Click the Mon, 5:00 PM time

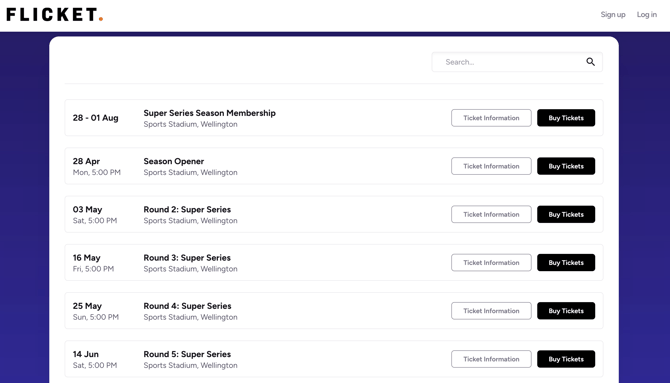pyautogui.click(x=97, y=173)
